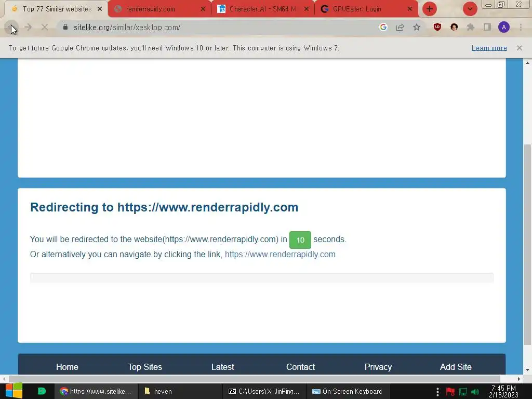This screenshot has width=532, height=399.
Task: Click the green 10 seconds countdown badge
Action: click(300, 240)
